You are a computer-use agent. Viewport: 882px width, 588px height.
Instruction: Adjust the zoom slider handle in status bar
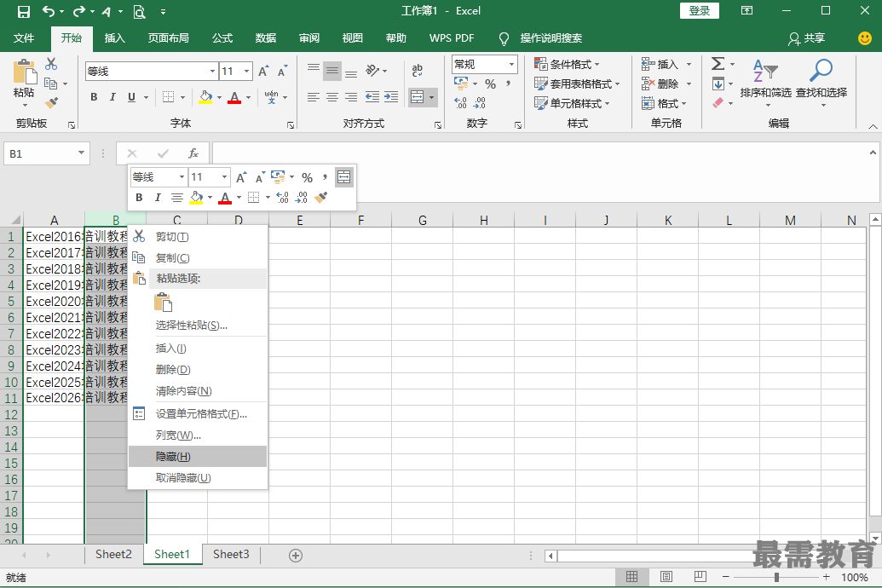click(x=776, y=577)
